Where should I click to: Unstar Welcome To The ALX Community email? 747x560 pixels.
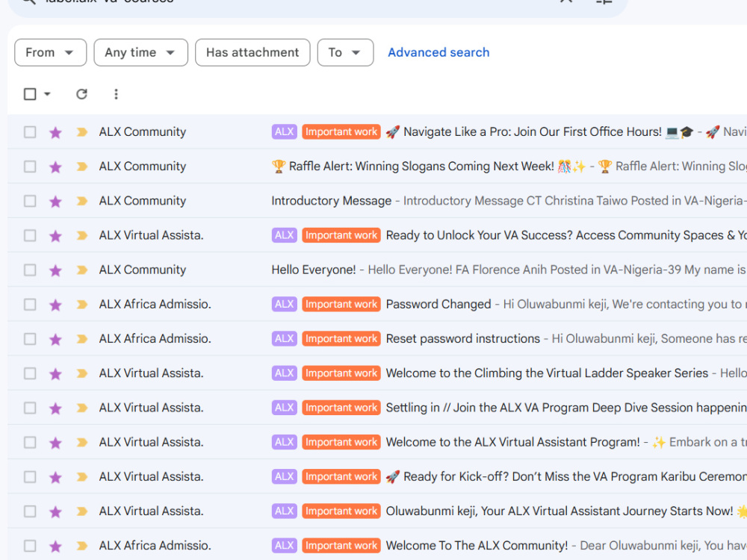(x=55, y=547)
